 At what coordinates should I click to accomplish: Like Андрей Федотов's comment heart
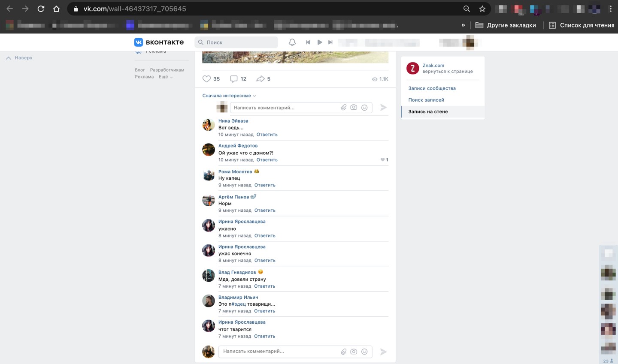tap(382, 160)
